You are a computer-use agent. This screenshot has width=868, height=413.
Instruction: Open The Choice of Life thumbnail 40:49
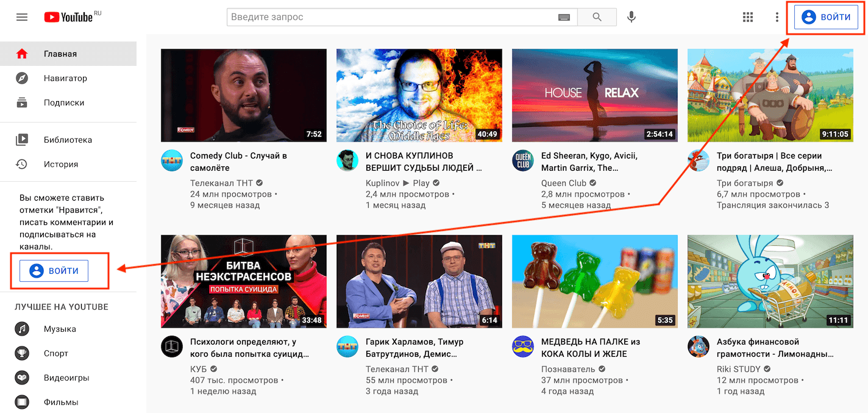coord(419,95)
